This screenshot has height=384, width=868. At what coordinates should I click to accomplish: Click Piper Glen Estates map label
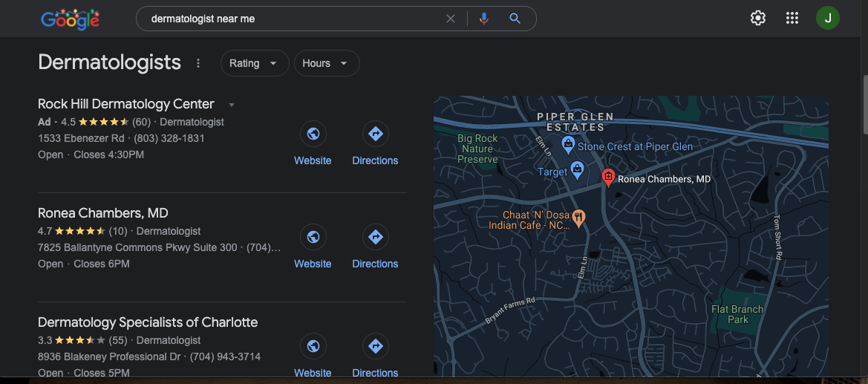pos(575,122)
